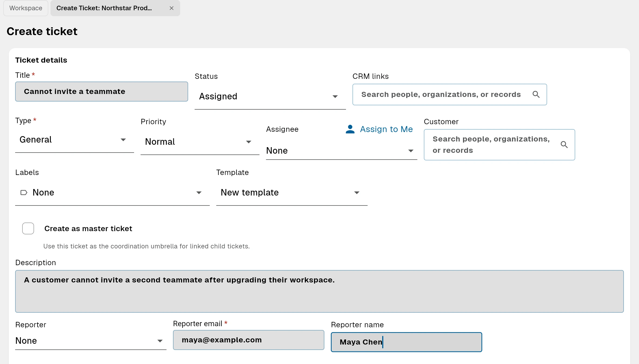Click into the CRM links search field
639x364 pixels.
click(x=450, y=95)
